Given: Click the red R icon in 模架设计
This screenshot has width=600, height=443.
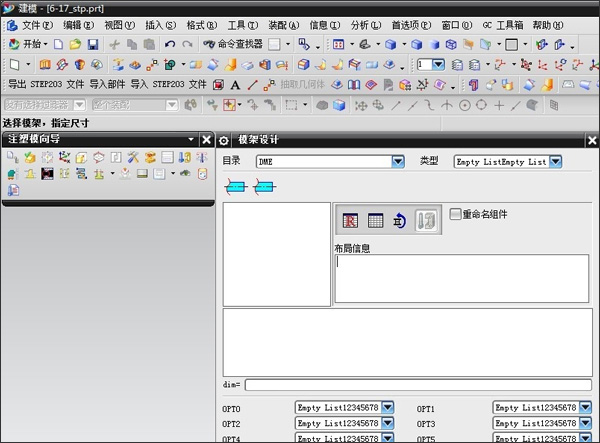Looking at the screenshot, I should coord(351,221).
